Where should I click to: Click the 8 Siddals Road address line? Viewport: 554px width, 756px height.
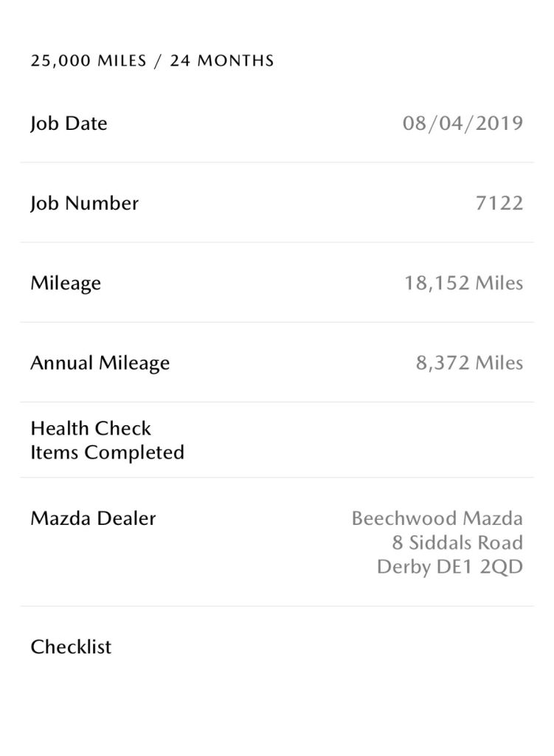[457, 543]
